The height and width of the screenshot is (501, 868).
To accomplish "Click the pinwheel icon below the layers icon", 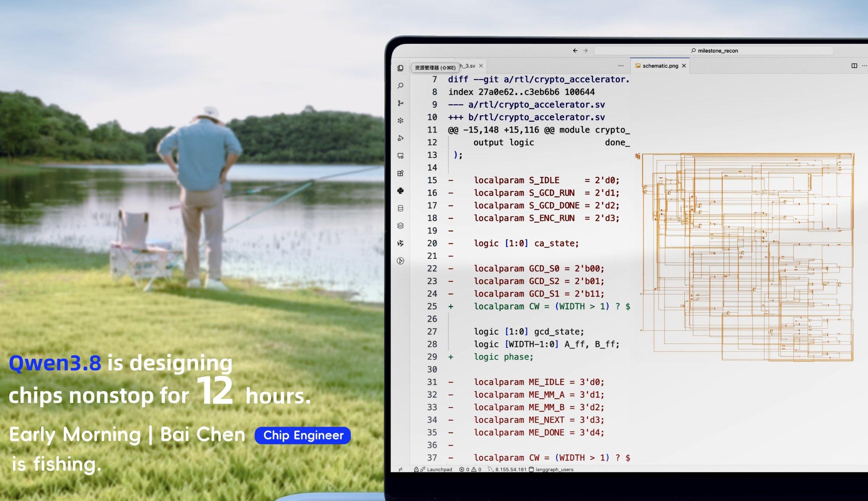I will (400, 243).
